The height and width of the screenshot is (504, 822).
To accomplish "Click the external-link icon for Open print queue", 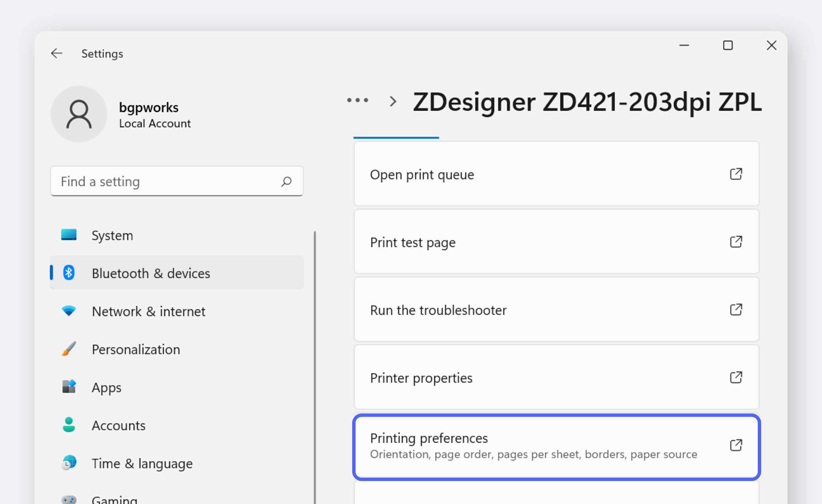I will click(x=736, y=174).
